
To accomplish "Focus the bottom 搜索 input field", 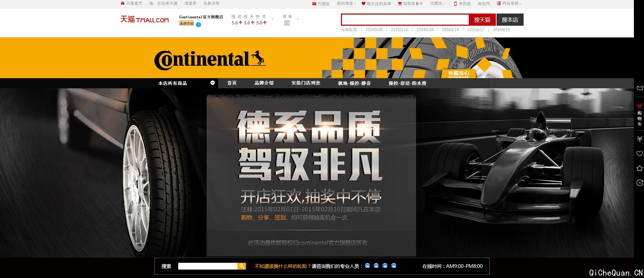I will (x=208, y=266).
